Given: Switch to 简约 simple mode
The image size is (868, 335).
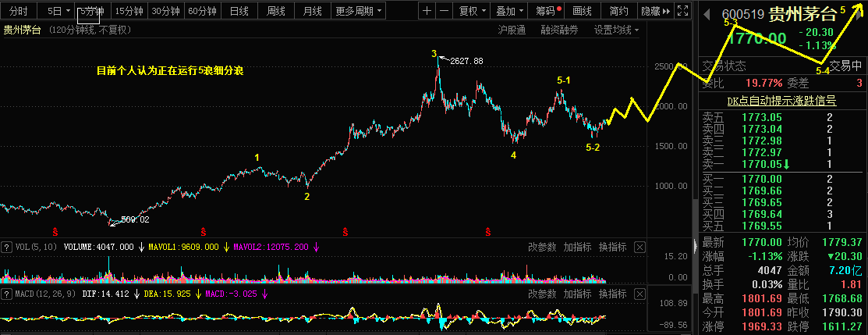Looking at the screenshot, I should pos(618,10).
